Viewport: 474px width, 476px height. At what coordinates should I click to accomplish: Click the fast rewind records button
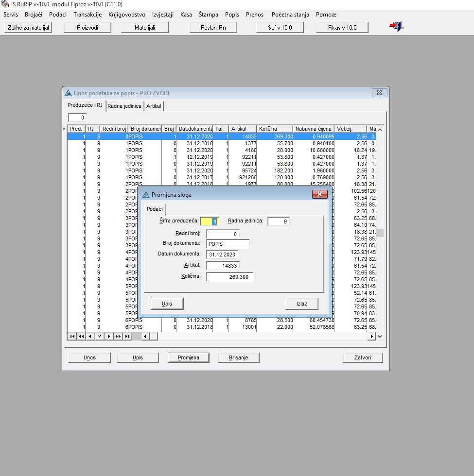81,336
